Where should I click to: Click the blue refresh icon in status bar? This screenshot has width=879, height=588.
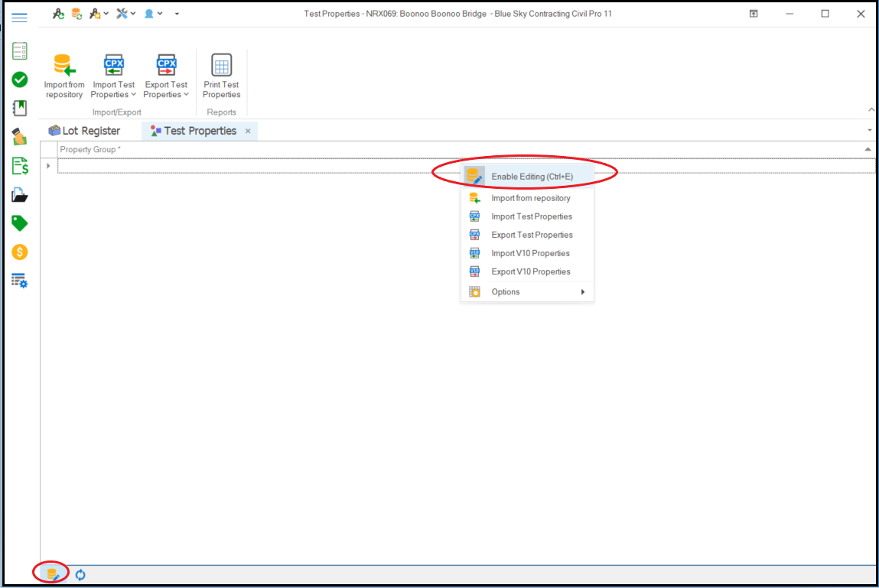tap(80, 574)
